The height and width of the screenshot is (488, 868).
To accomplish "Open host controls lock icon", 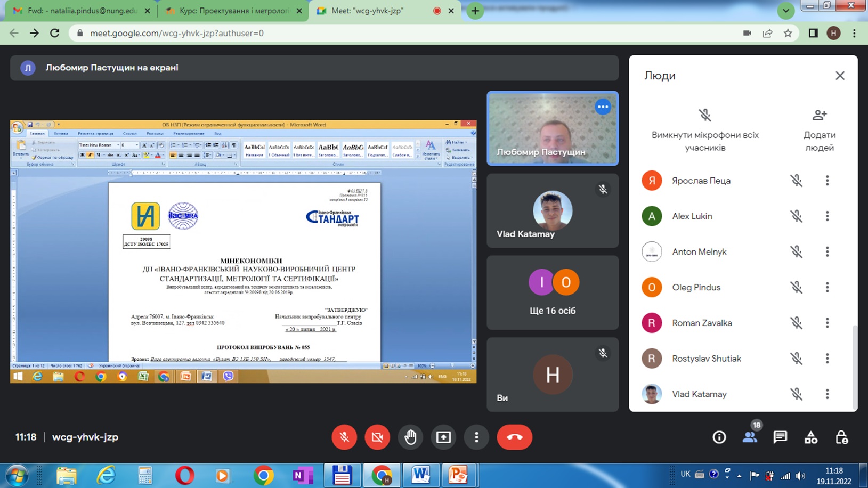I will click(841, 437).
